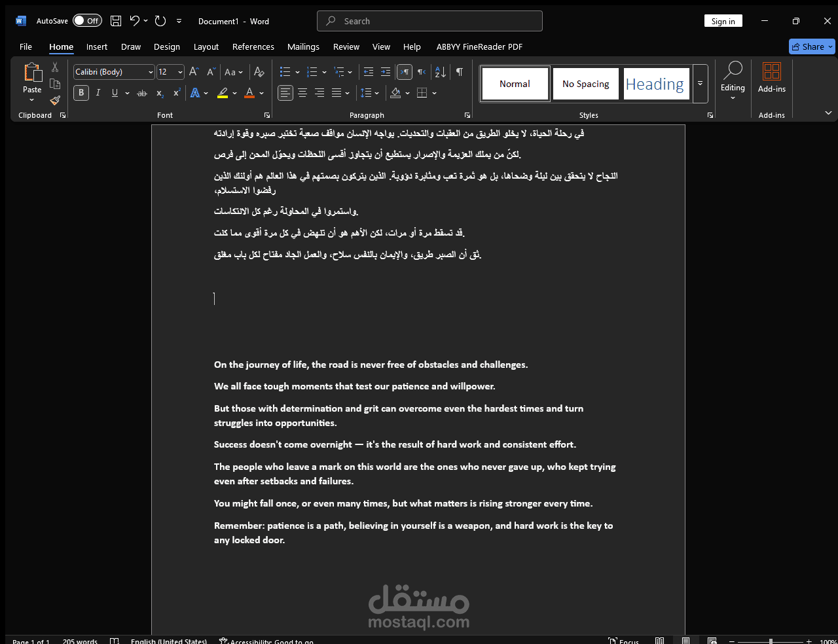
Task: Collapse the ribbon with the chevron
Action: [x=828, y=113]
